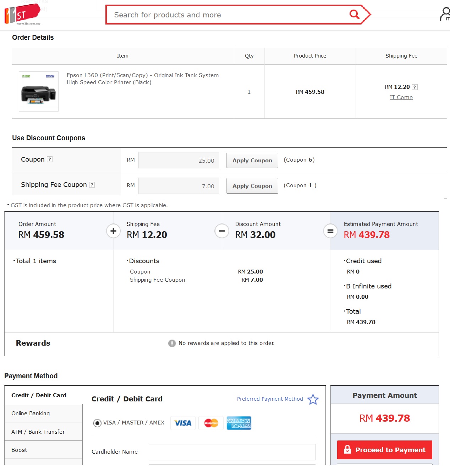This screenshot has height=476, width=450.
Task: Click the Visa card logo
Action: click(x=183, y=423)
